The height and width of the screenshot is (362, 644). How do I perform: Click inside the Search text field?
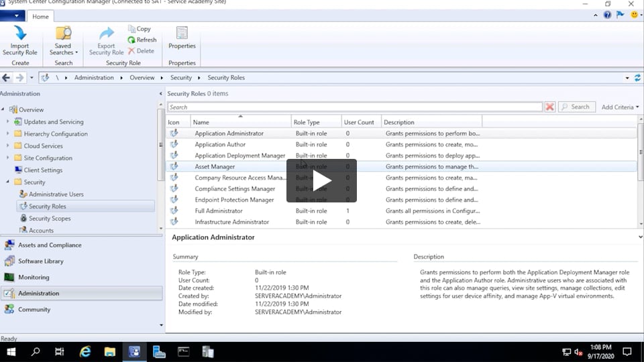pyautogui.click(x=354, y=107)
